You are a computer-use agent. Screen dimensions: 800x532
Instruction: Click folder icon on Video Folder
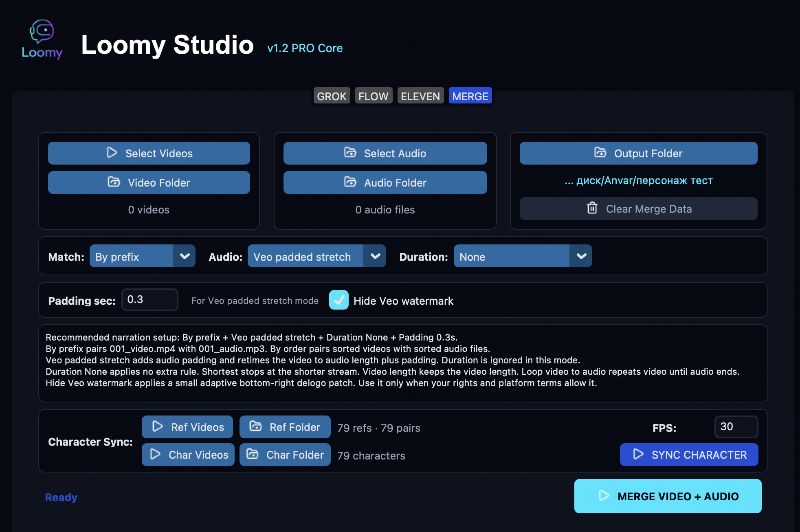tap(114, 182)
